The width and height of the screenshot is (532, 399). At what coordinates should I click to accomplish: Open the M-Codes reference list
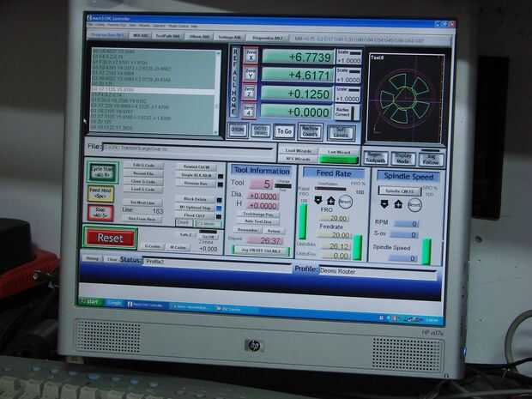(x=178, y=247)
